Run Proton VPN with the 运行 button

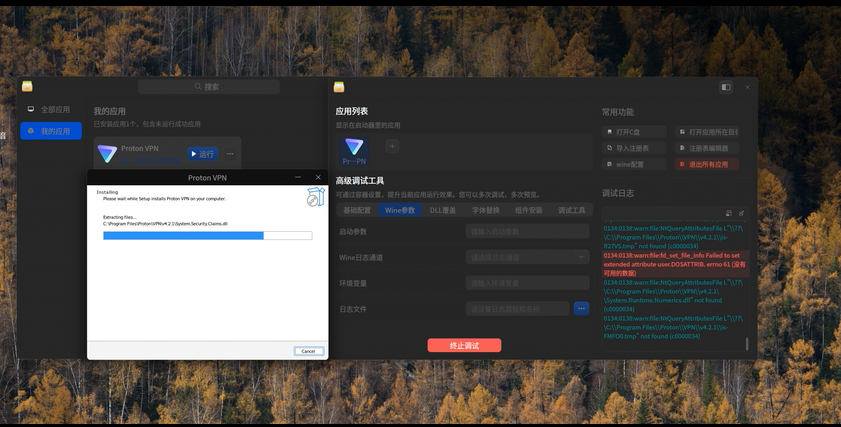point(203,154)
